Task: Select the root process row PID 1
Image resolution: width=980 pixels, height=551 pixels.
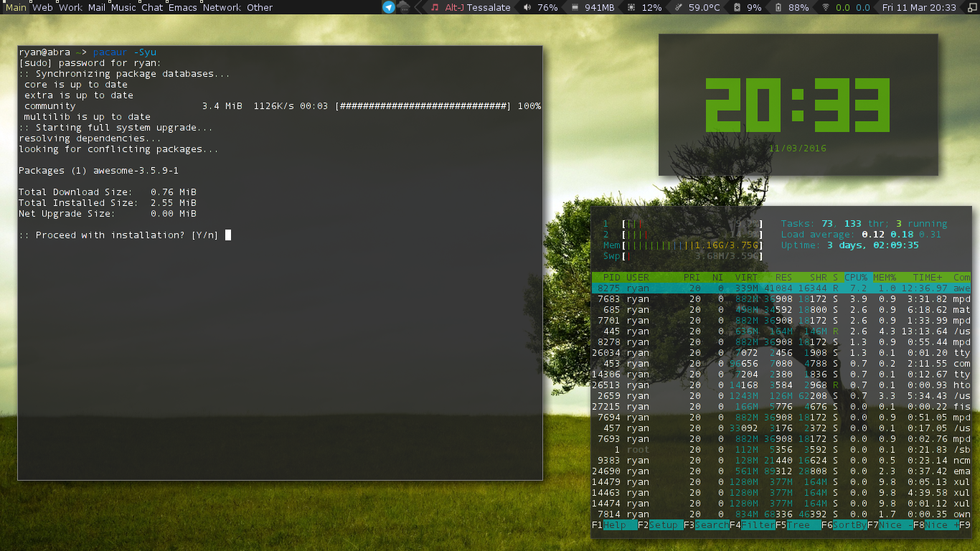Action: pos(717,450)
